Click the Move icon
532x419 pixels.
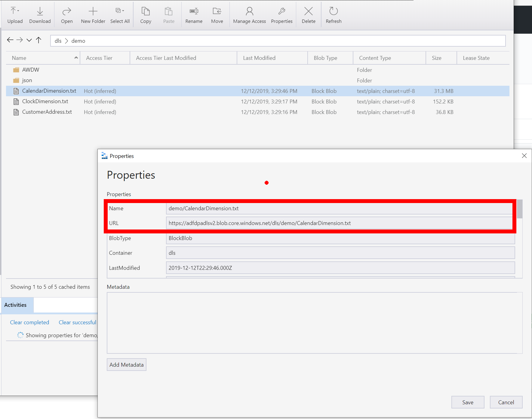click(217, 11)
